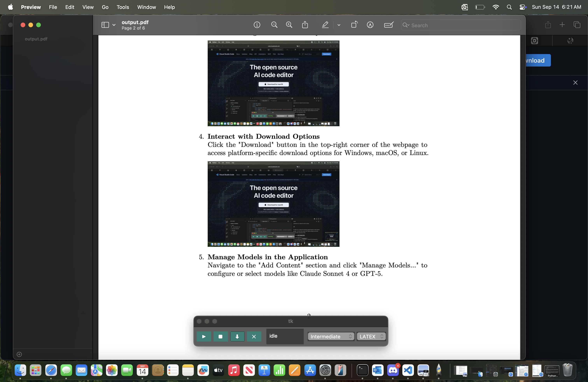Open the Go menu
Viewport: 588px width, 382px height.
tap(105, 7)
